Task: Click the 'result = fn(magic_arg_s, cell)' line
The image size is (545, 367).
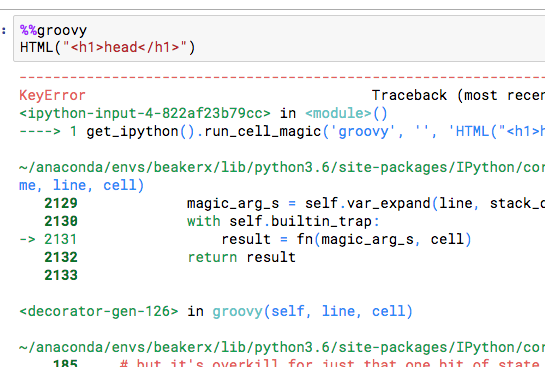Action: [x=347, y=239]
